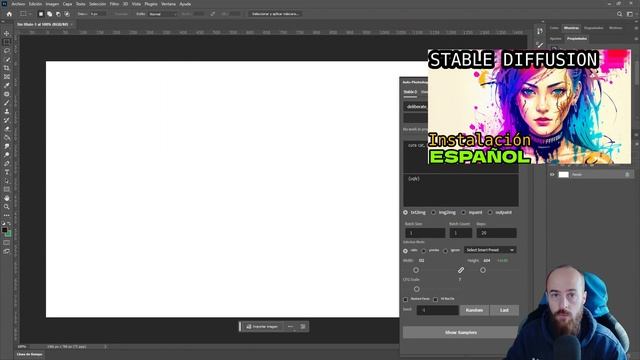Click the Random seed button

point(474,310)
